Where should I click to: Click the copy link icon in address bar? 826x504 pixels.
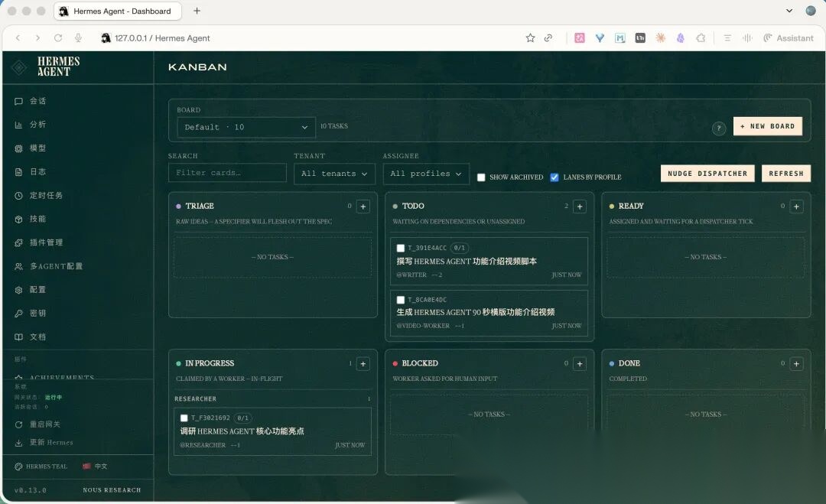pyautogui.click(x=548, y=38)
